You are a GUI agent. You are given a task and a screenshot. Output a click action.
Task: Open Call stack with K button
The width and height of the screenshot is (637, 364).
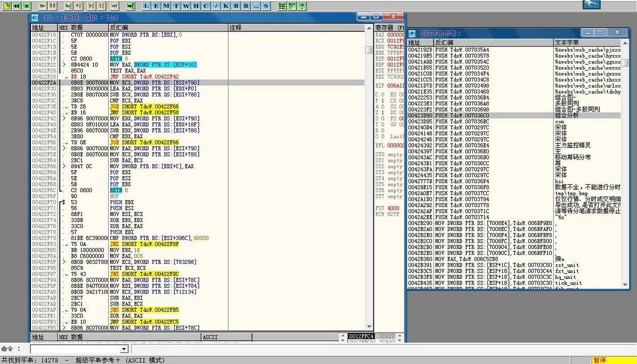pos(226,6)
